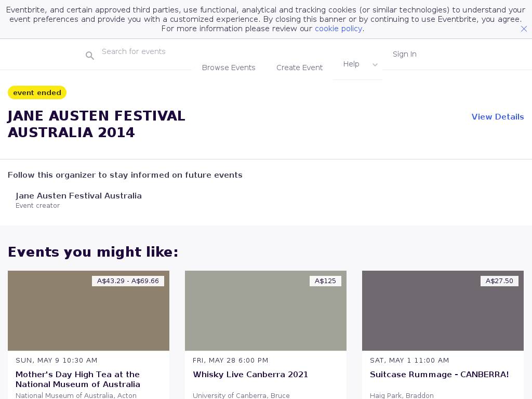Close the cookie banner

tap(524, 29)
